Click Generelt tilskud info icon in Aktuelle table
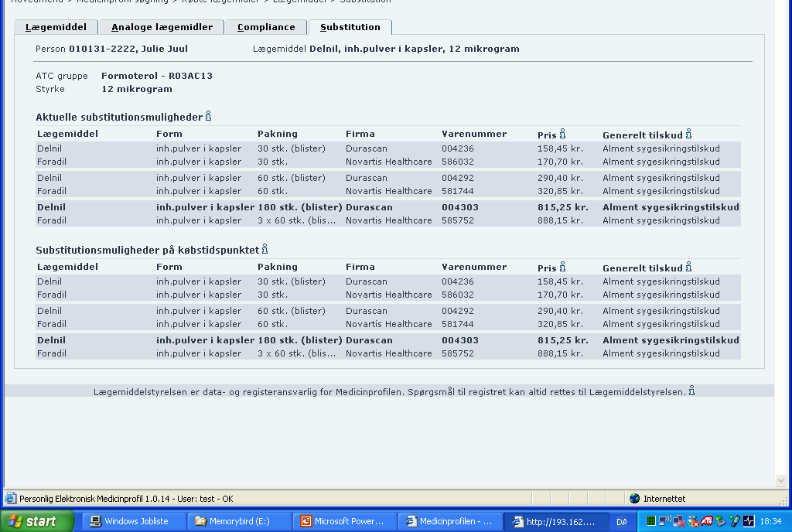Viewport: 792px width, 532px height. click(688, 134)
